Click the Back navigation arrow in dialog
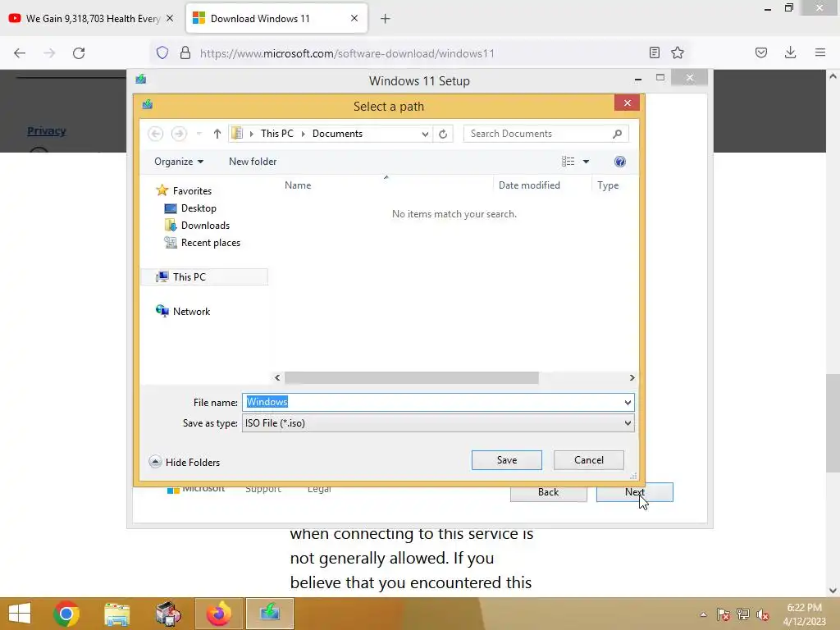 coord(155,134)
